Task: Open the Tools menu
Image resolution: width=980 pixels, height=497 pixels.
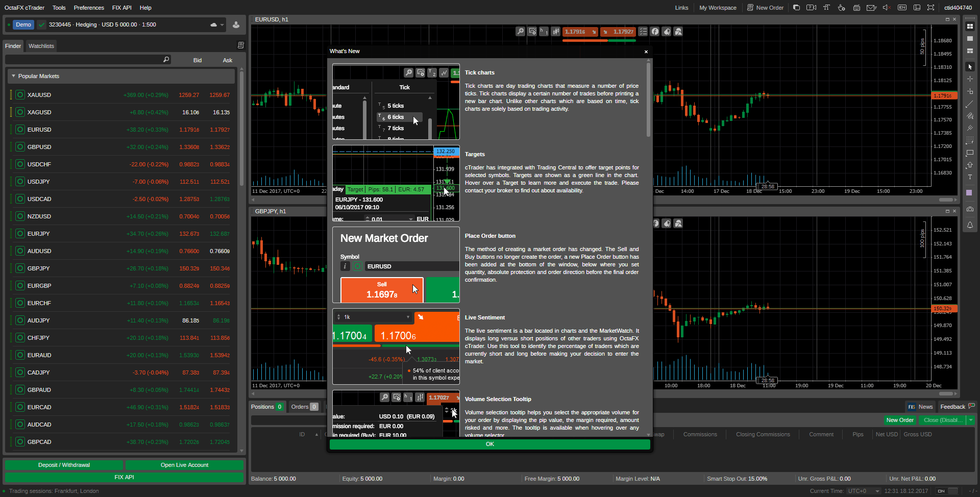Action: click(59, 8)
